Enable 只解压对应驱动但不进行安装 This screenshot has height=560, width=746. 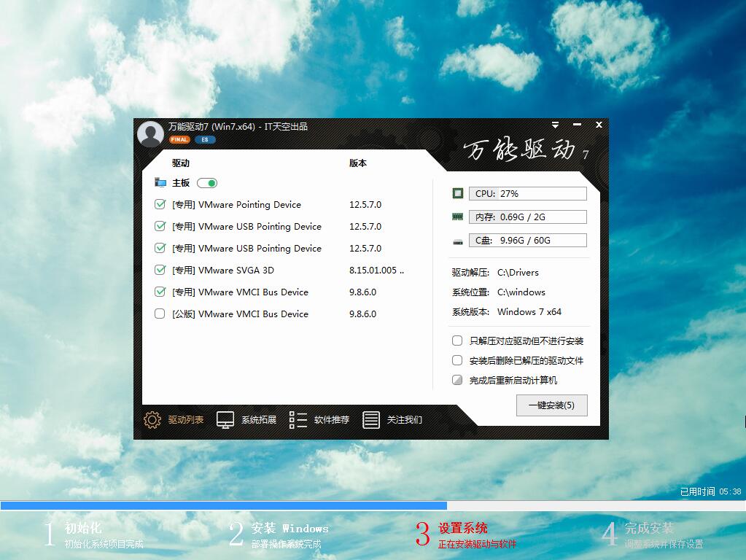[x=457, y=341]
